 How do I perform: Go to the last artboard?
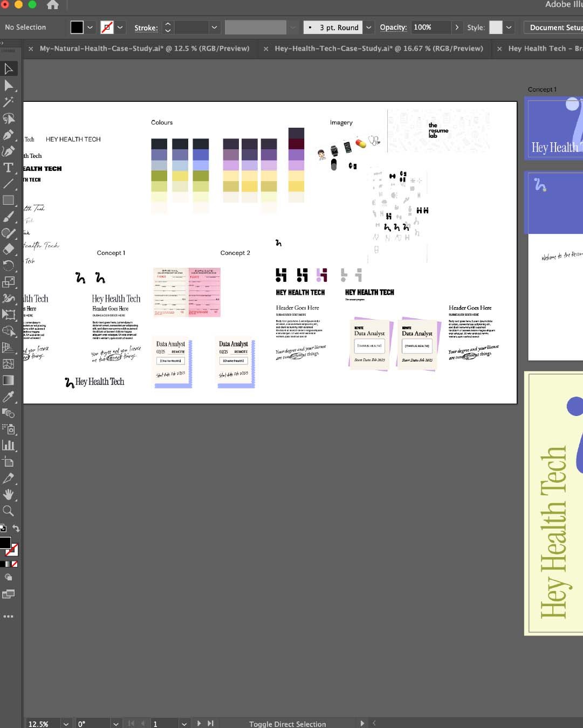tap(211, 724)
